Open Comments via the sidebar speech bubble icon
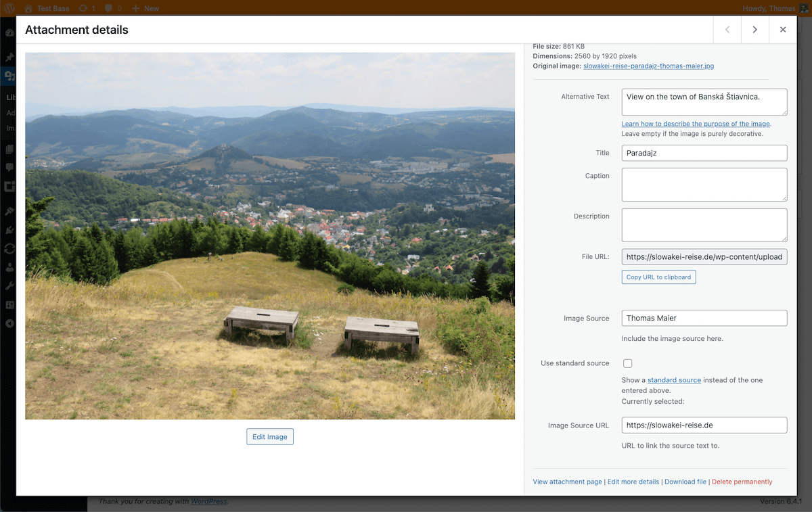812x512 pixels. (x=9, y=167)
